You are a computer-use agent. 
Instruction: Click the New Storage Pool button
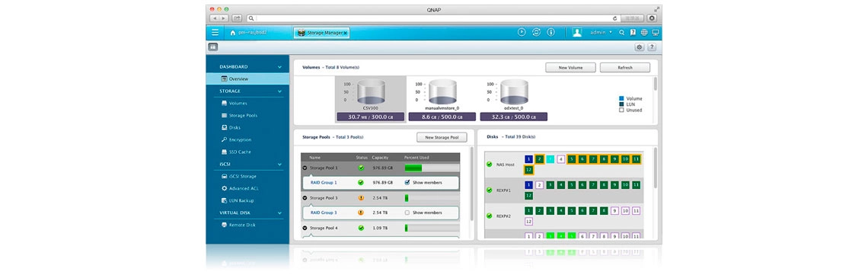(x=442, y=137)
